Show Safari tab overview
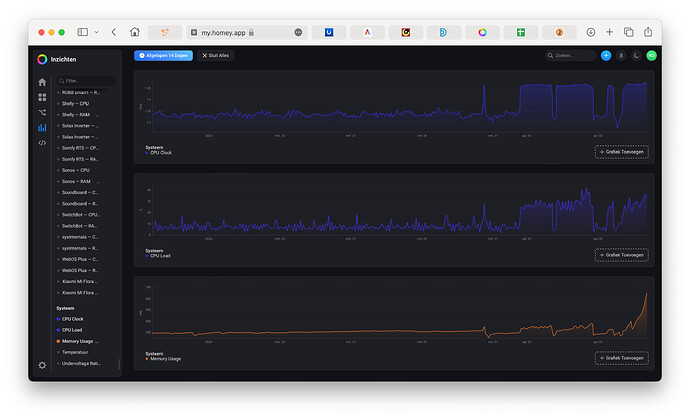 pos(629,32)
